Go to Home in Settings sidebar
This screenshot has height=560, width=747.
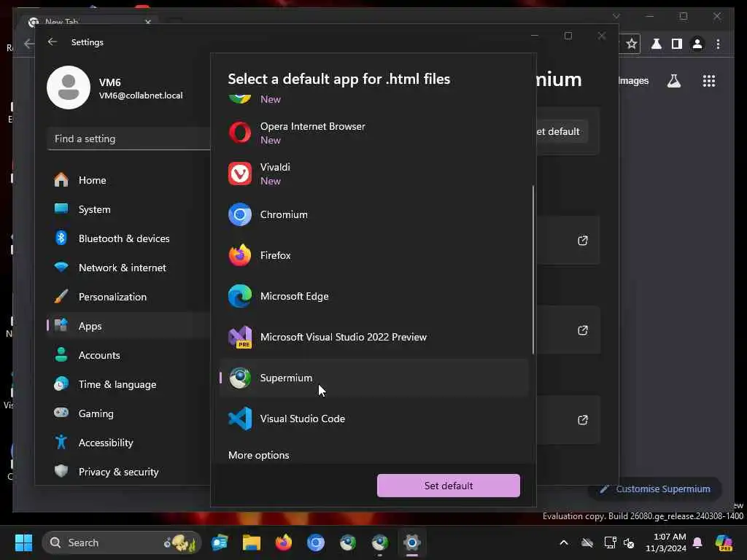click(x=128, y=181)
